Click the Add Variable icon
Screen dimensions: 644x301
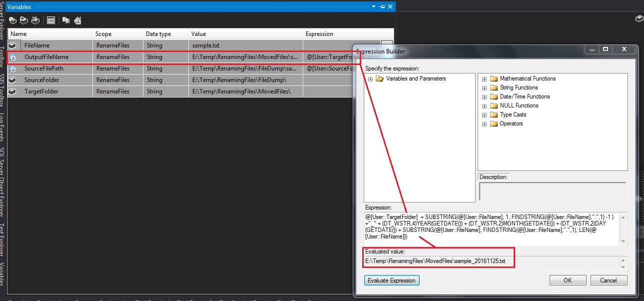click(12, 20)
